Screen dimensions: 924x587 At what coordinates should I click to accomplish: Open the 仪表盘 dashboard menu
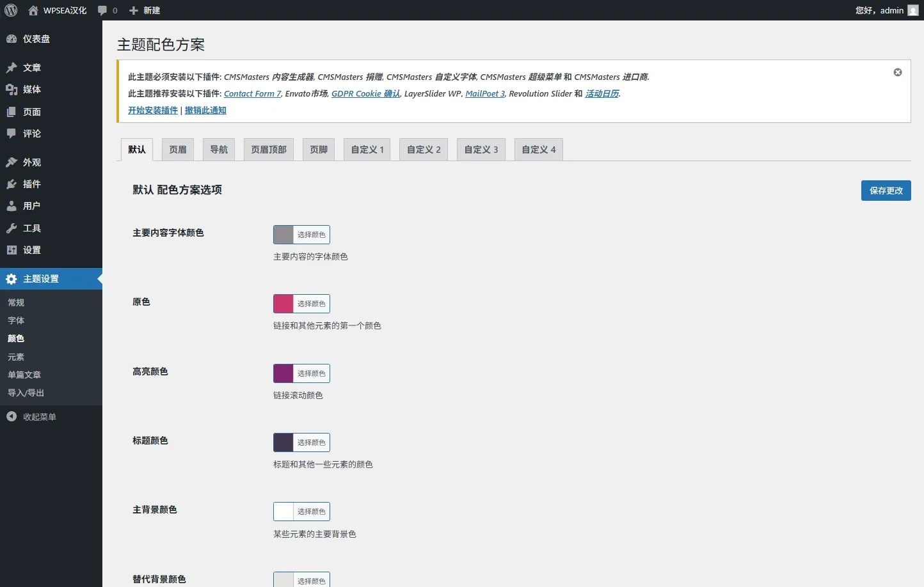(x=36, y=39)
